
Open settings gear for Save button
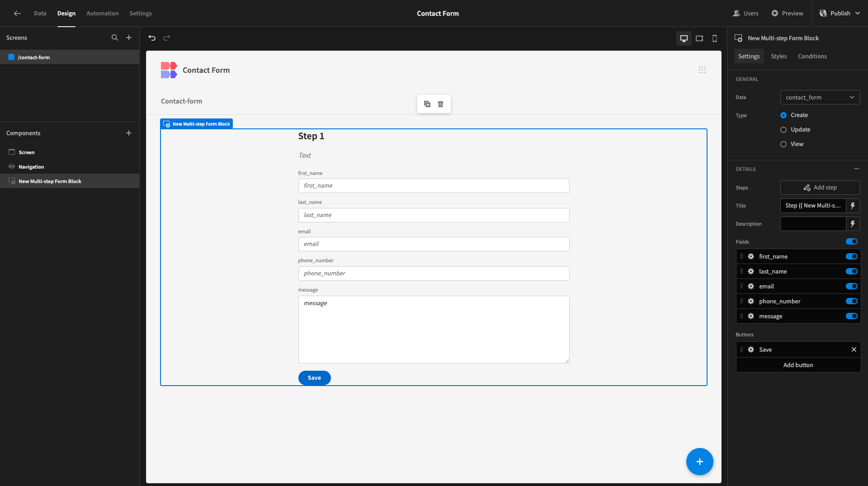[x=751, y=349]
